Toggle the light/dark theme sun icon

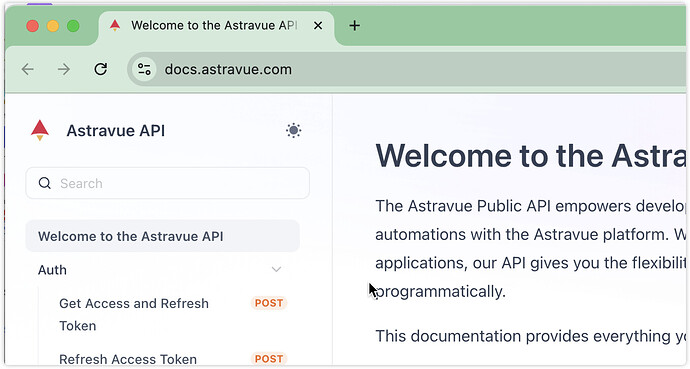[294, 131]
